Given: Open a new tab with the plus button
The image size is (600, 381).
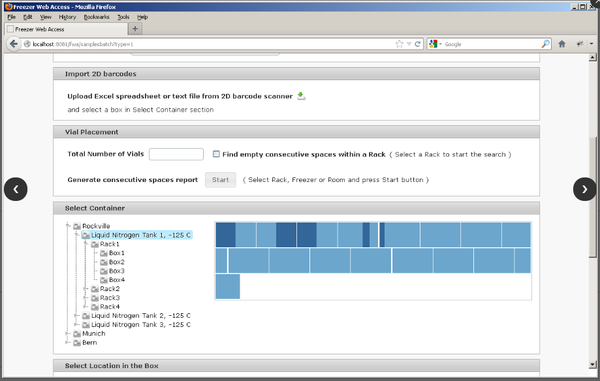Looking at the screenshot, I should click(x=135, y=29).
